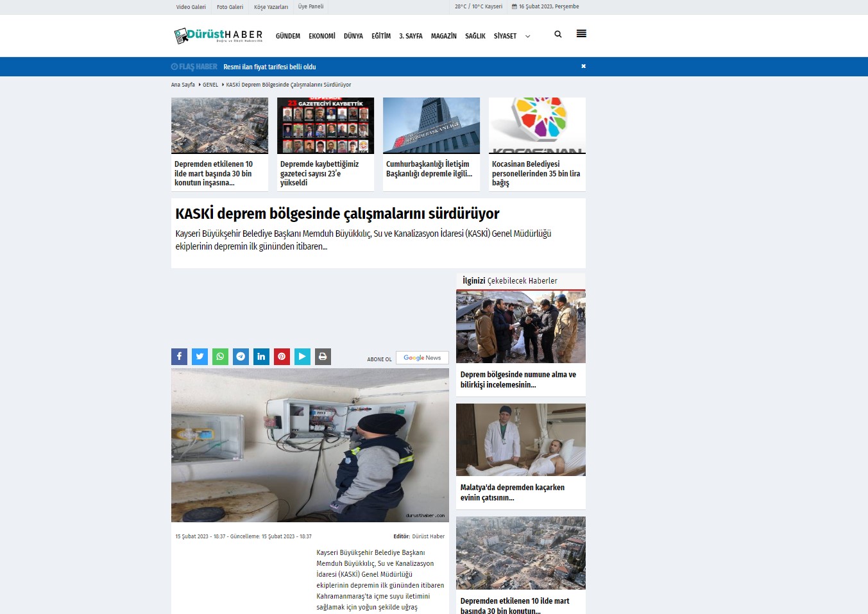Click the Üye Paneli link

point(311,6)
